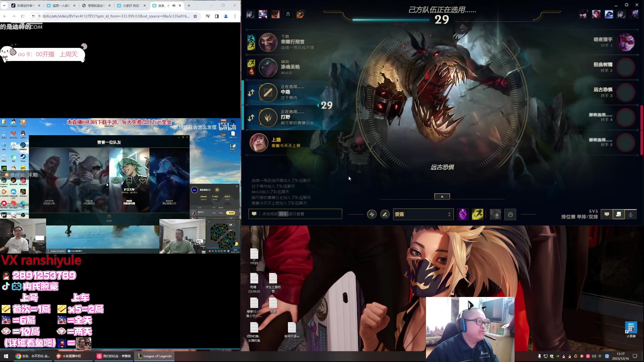Viewport: 644px width, 362px height.
Task: Open the 爱酱 rune page dropdown
Action: pyautogui.click(x=423, y=214)
